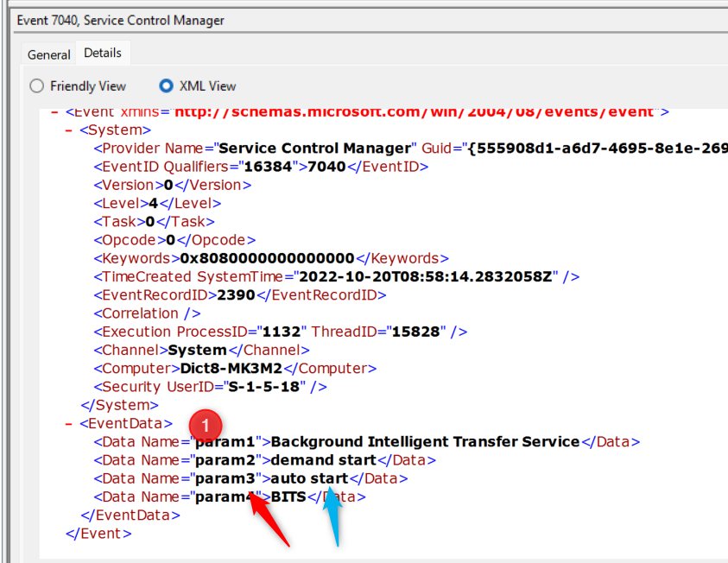Switch to the General tab
The height and width of the screenshot is (563, 728).
click(x=49, y=54)
